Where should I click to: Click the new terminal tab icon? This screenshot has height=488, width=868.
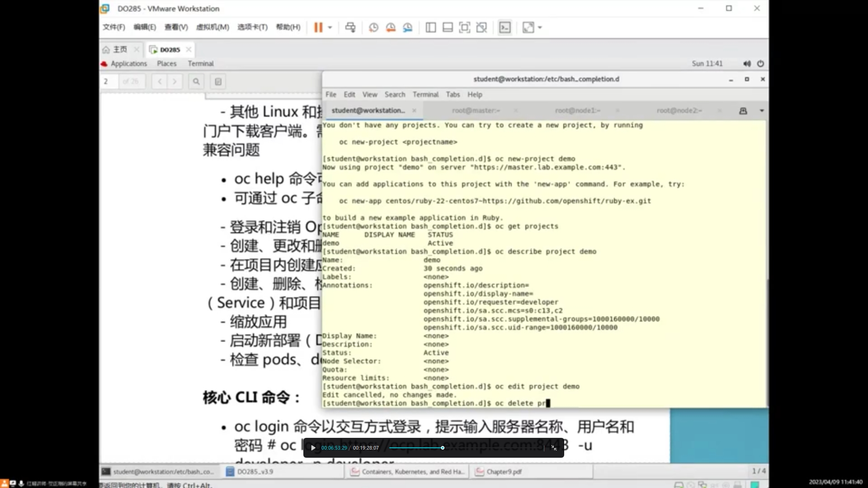pyautogui.click(x=743, y=111)
